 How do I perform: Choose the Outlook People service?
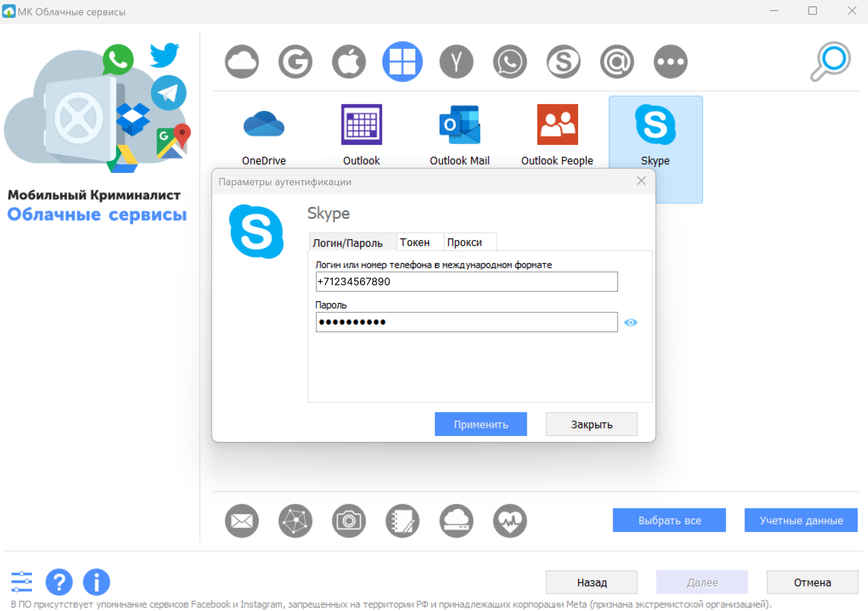(557, 135)
